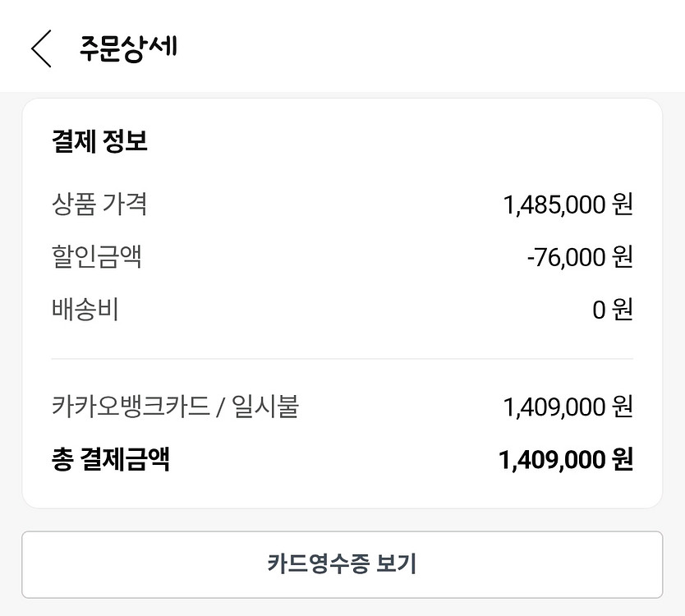Click empty header space right of 주문상세
This screenshot has height=616, width=685.
pyautogui.click(x=427, y=48)
